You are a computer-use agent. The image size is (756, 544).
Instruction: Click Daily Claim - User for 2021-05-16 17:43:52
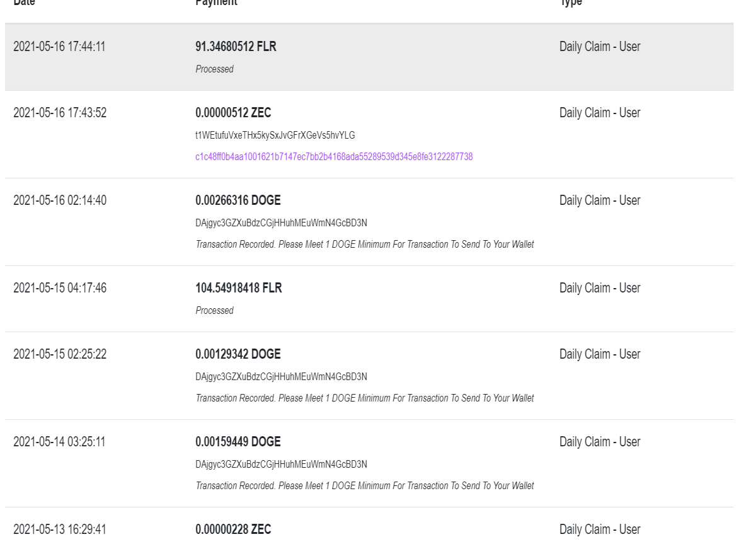(600, 113)
